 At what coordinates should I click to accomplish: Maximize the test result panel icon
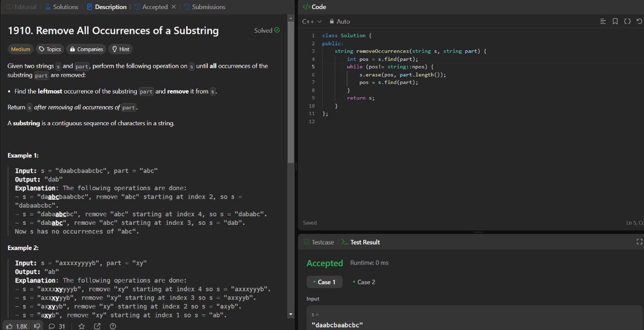tap(639, 242)
